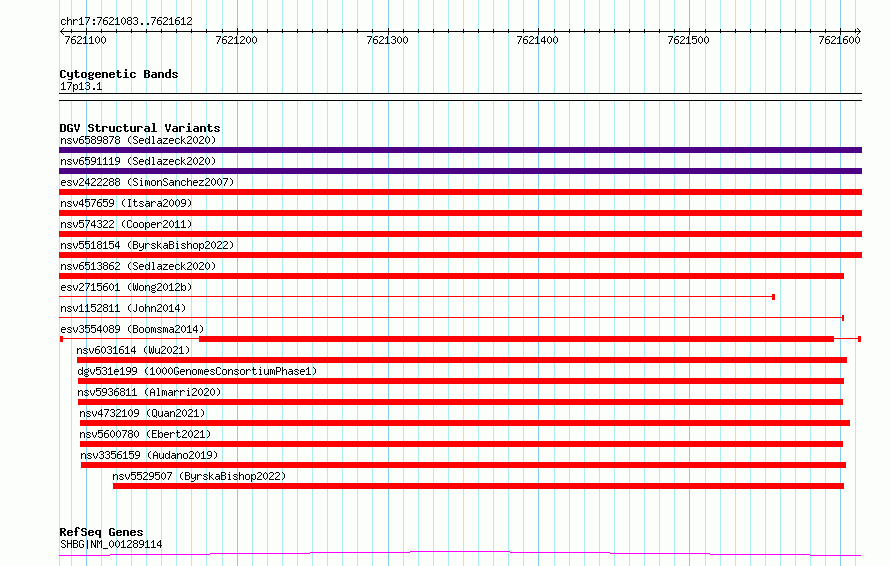Open the nsv4732109 (Quan2021) label
The image size is (890, 566).
click(142, 413)
